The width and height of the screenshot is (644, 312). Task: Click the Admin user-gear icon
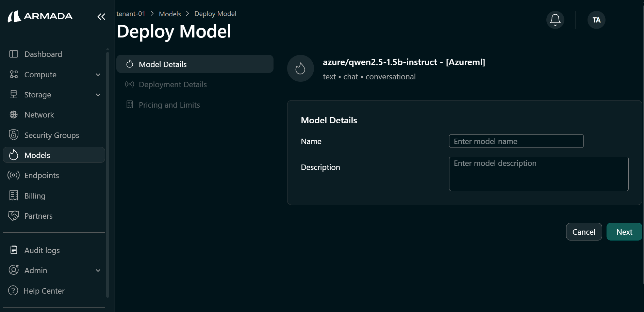point(14,270)
